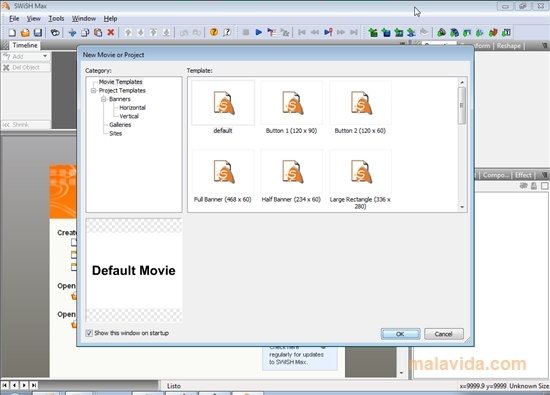550x395 pixels.
Task: Click the Shrink button
Action: [x=26, y=125]
